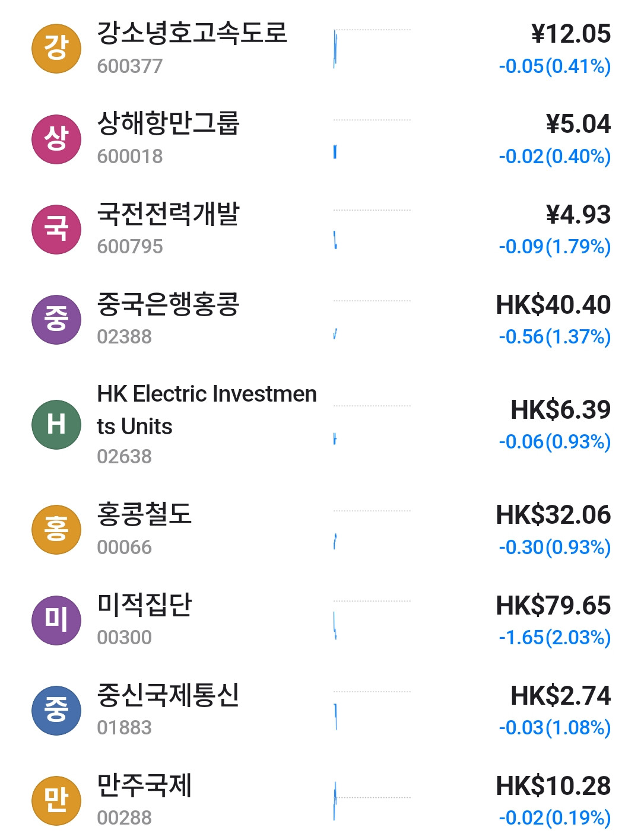Click the HK$2.74 price
The image size is (641, 840).
[x=560, y=696]
